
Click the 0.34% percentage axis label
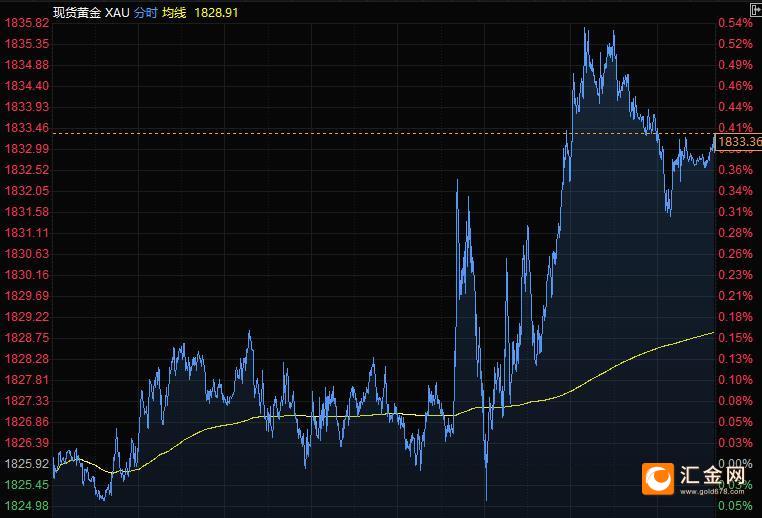click(735, 190)
